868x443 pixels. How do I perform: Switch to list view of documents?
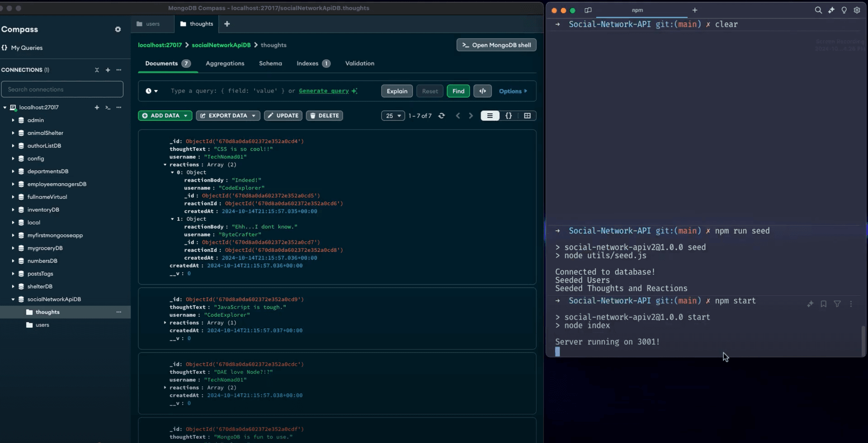[490, 116]
